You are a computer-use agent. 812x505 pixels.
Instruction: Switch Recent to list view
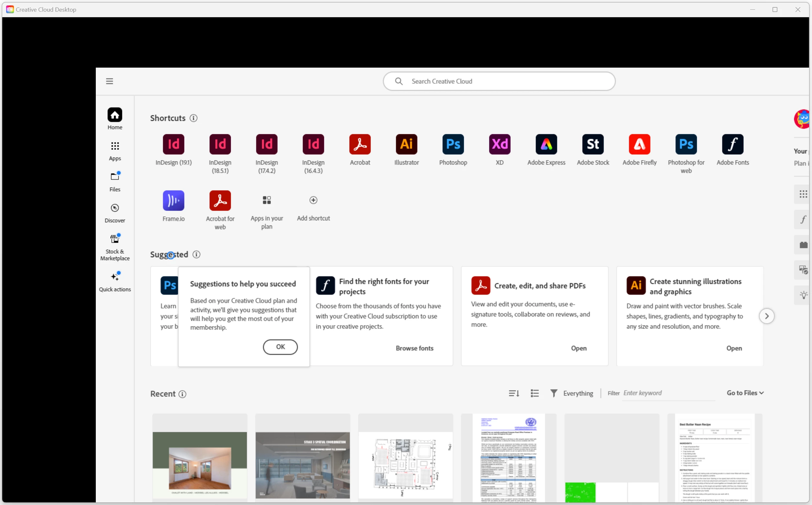click(534, 393)
